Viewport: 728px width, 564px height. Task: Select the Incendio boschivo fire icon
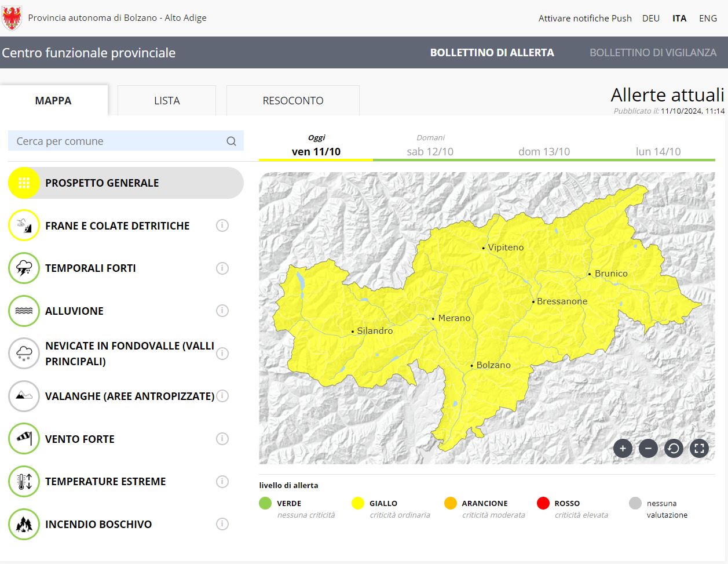(24, 524)
